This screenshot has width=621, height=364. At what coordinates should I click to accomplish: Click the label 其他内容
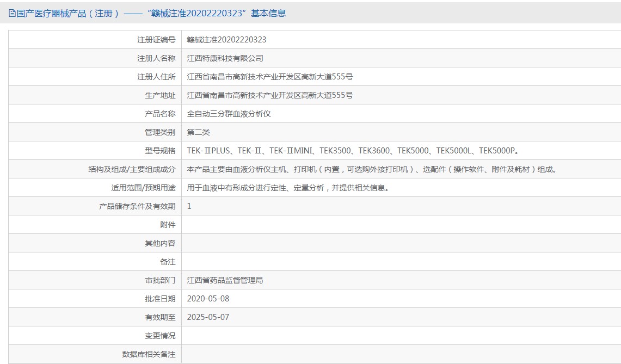tap(160, 243)
